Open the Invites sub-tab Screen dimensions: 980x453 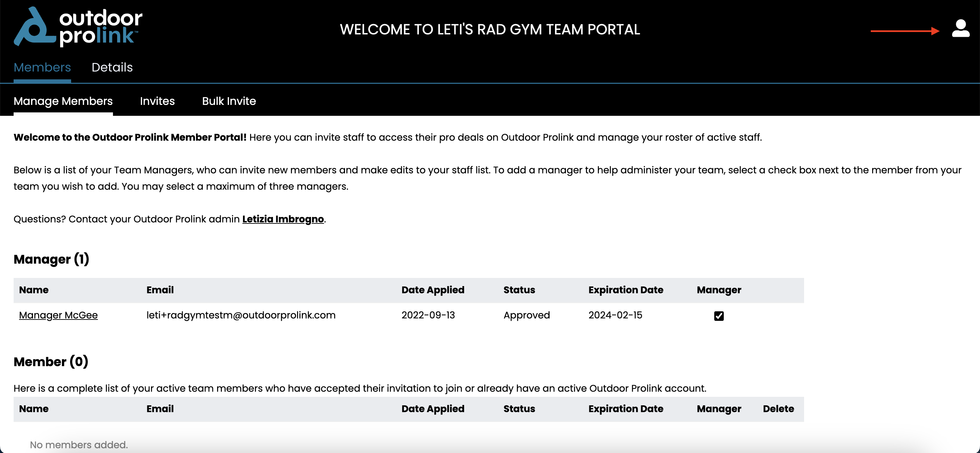point(157,101)
